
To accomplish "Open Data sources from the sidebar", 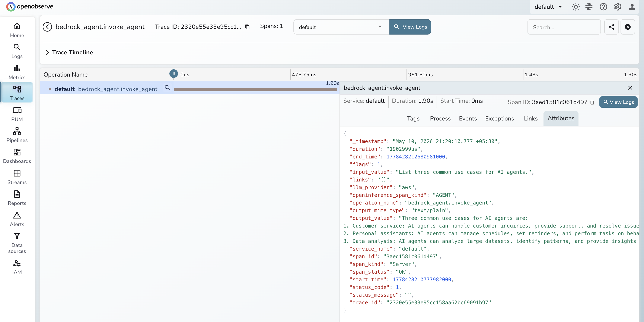I will [x=17, y=243].
